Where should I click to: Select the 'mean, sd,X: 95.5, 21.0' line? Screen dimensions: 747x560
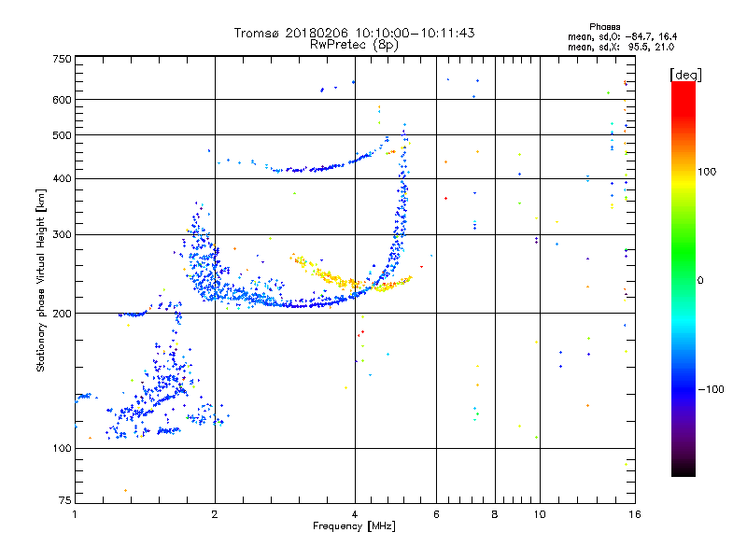point(621,47)
